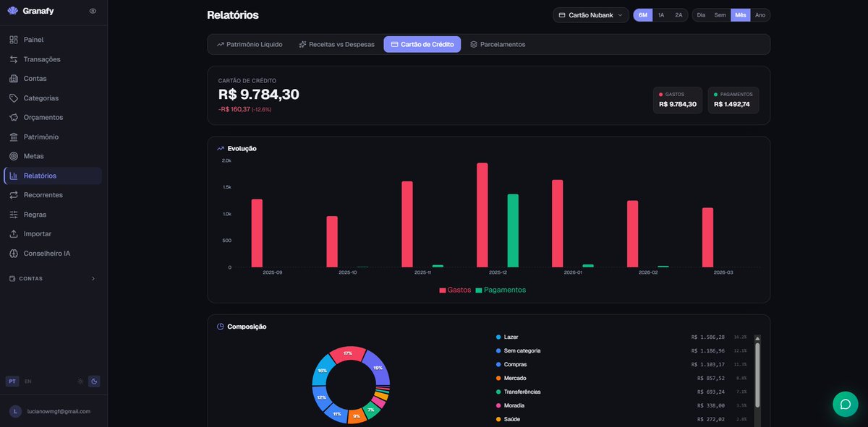The height and width of the screenshot is (427, 868).
Task: Click the red Gastos bar for 2026-03
Action: click(x=707, y=238)
